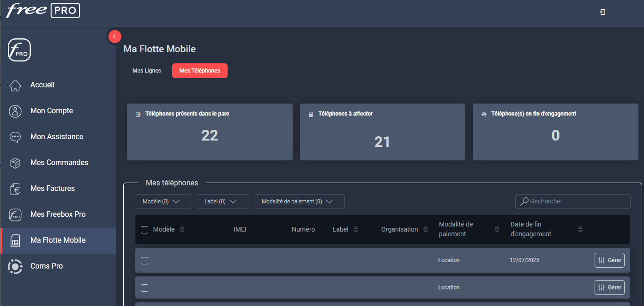
Task: Open Mon Compte menu item
Action: [x=58, y=111]
